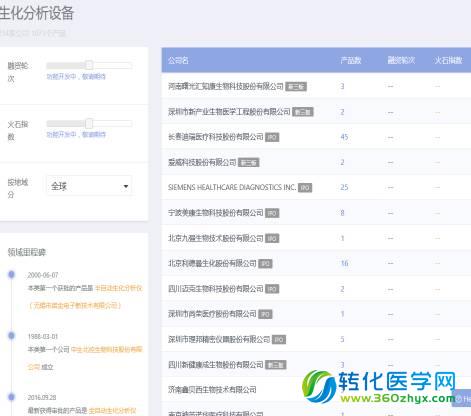The image size is (471, 416).
Task: Open the 全球 region dropdown
Action: [89, 186]
